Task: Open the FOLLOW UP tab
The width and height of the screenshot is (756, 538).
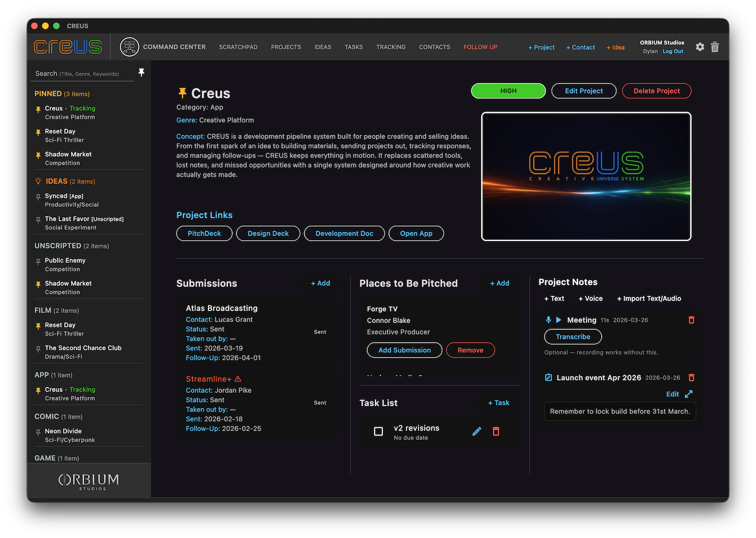Action: tap(480, 47)
